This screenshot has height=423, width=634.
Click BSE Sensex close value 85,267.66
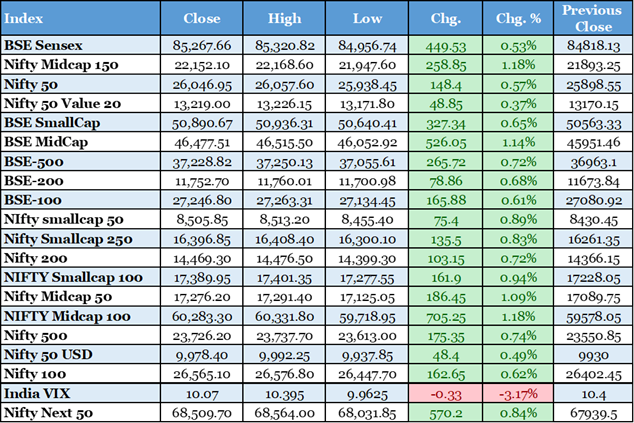(202, 45)
